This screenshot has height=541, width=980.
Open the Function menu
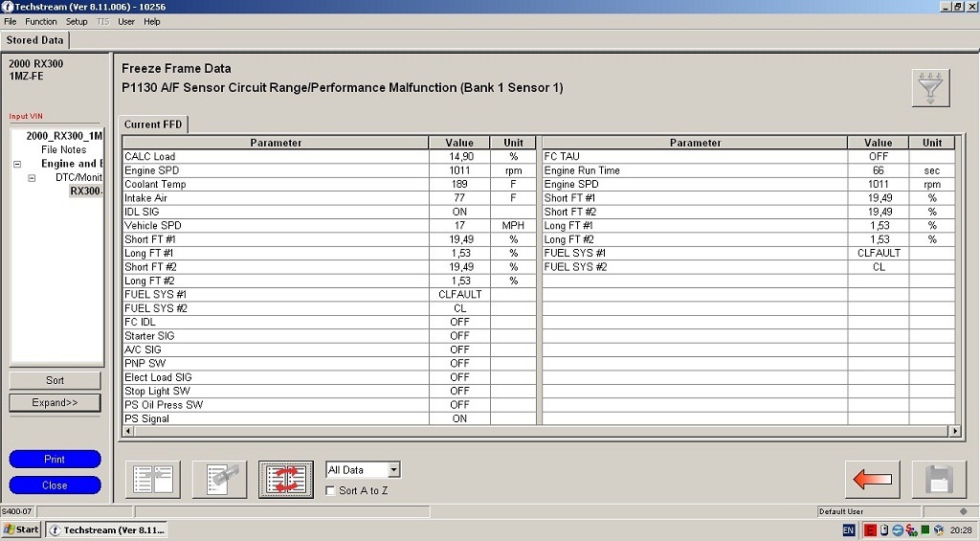click(41, 21)
